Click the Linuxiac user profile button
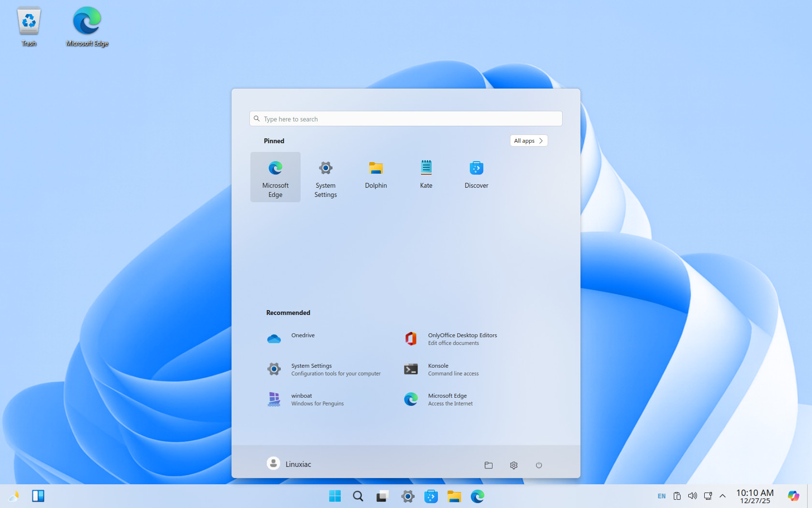The width and height of the screenshot is (812, 508). pos(289,464)
